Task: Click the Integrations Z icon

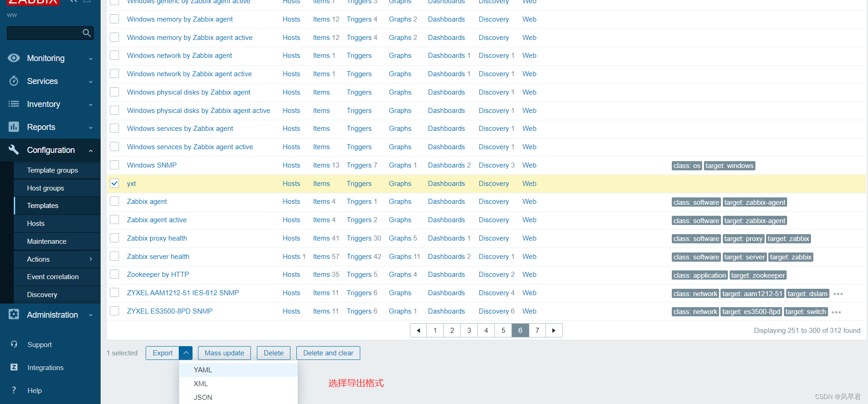Action: tap(14, 367)
